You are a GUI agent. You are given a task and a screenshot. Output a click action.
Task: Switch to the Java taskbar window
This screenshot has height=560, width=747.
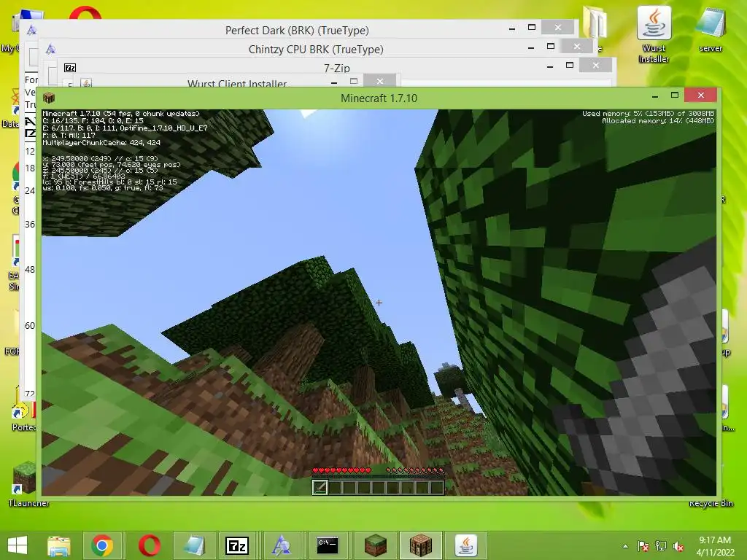point(466,545)
